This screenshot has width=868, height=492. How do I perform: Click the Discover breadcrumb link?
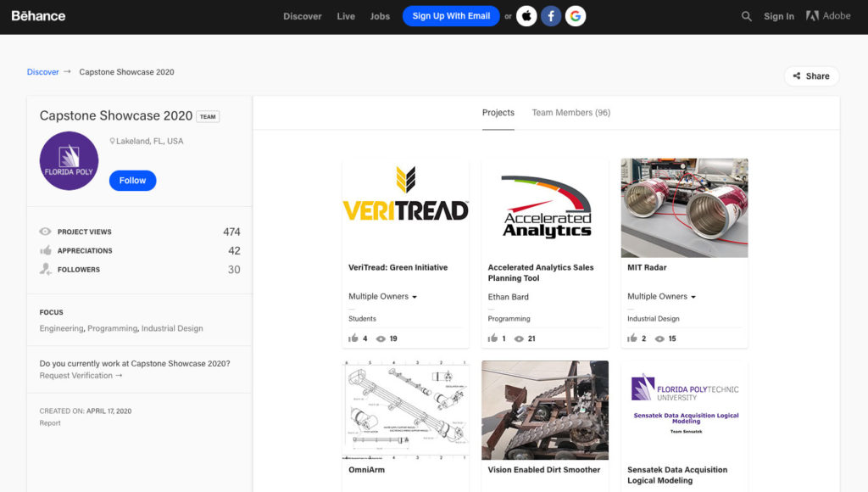pyautogui.click(x=42, y=72)
